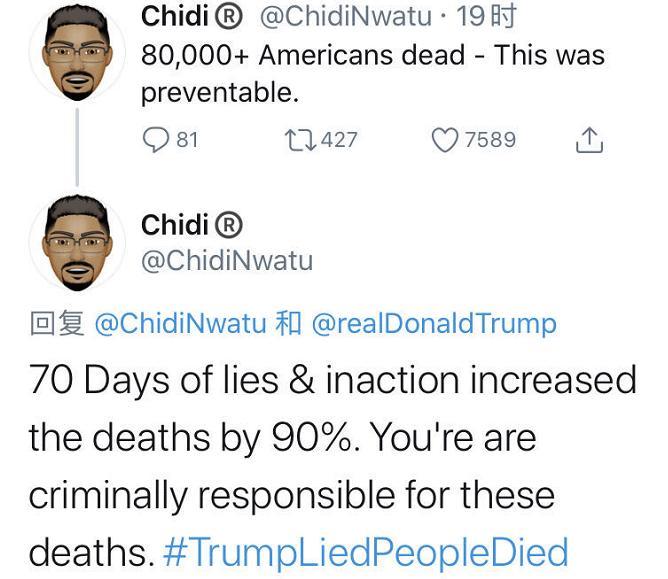
Task: Open the '80,000+ Americans dead' tweet text
Action: coord(372,73)
